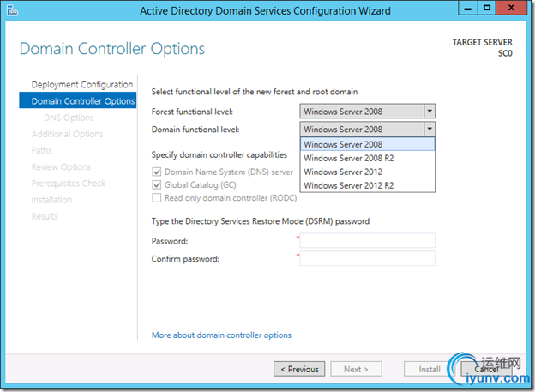Minimize the wizard window
Image resolution: width=535 pixels, height=392 pixels.
coord(468,9)
